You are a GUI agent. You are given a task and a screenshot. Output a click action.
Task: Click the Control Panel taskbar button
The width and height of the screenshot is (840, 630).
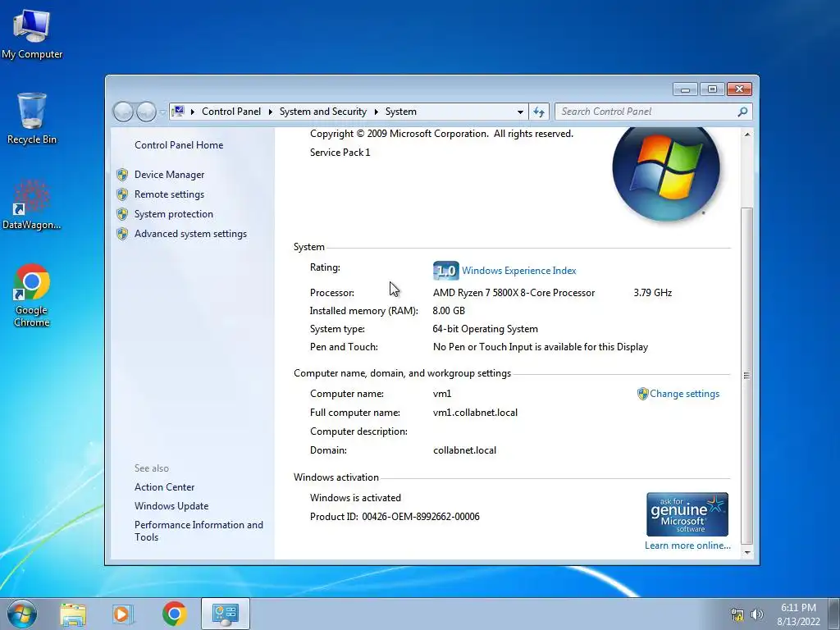(x=225, y=614)
